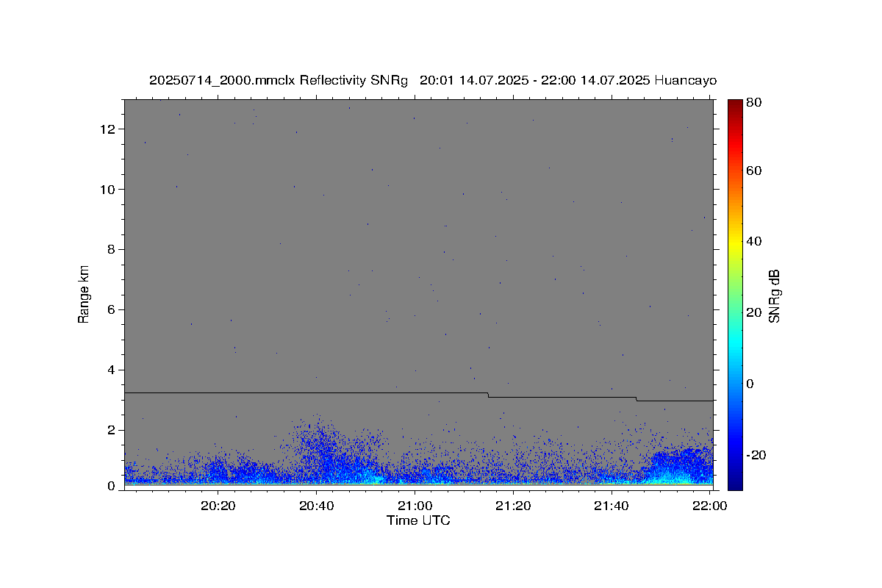Click the plot title text
The width and height of the screenshot is (882, 588).
433,80
